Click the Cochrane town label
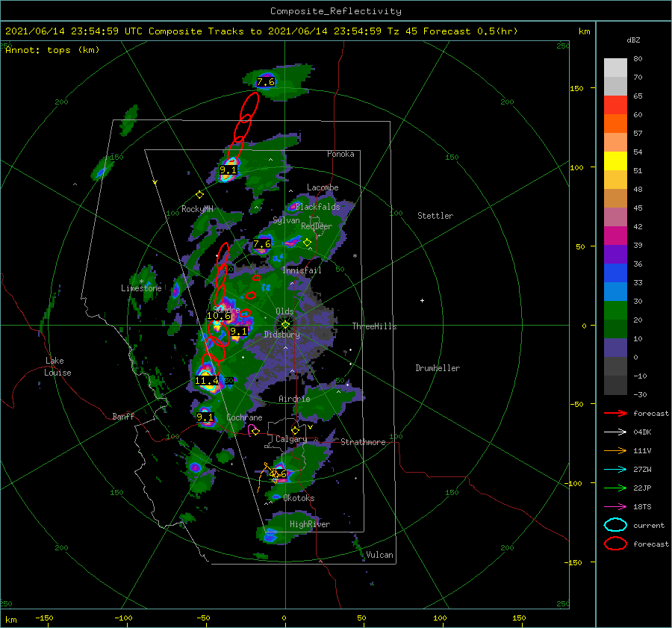The width and height of the screenshot is (672, 628). [244, 417]
